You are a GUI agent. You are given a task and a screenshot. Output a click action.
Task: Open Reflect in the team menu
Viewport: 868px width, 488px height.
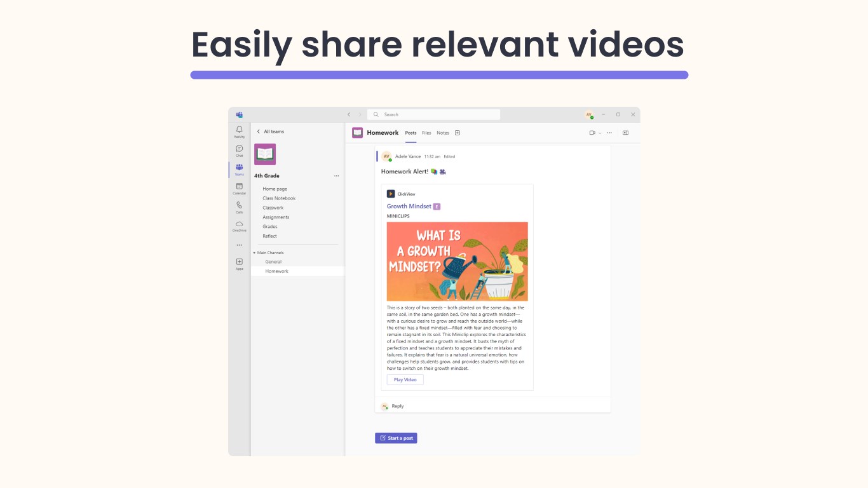coord(270,236)
